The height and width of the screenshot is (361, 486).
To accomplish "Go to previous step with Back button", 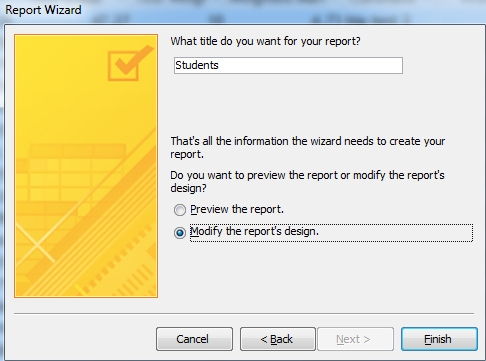I will click(x=278, y=339).
